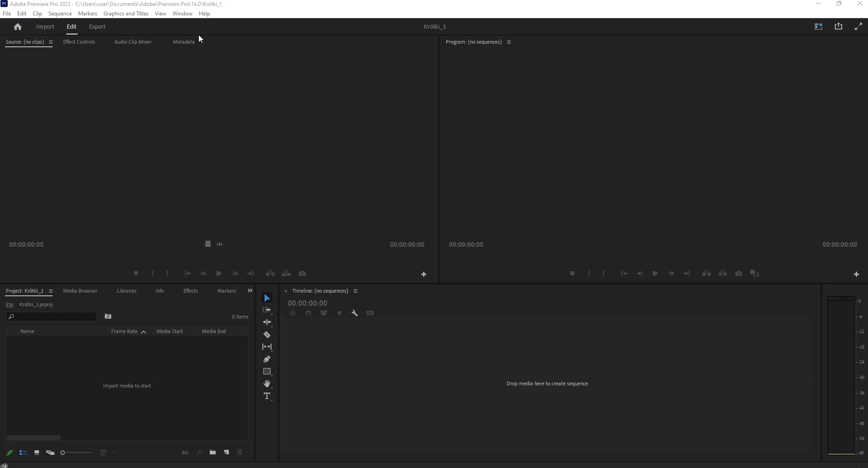Toggle Drag Audio Only in Source monitor
Image resolution: width=868 pixels, height=468 pixels.
click(x=220, y=244)
